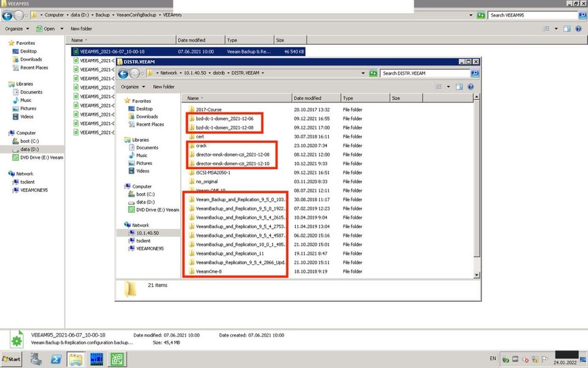Open help icon in DISTR.VEEAM toolbar
Screen dimensions: 588x368
pyautogui.click(x=470, y=86)
